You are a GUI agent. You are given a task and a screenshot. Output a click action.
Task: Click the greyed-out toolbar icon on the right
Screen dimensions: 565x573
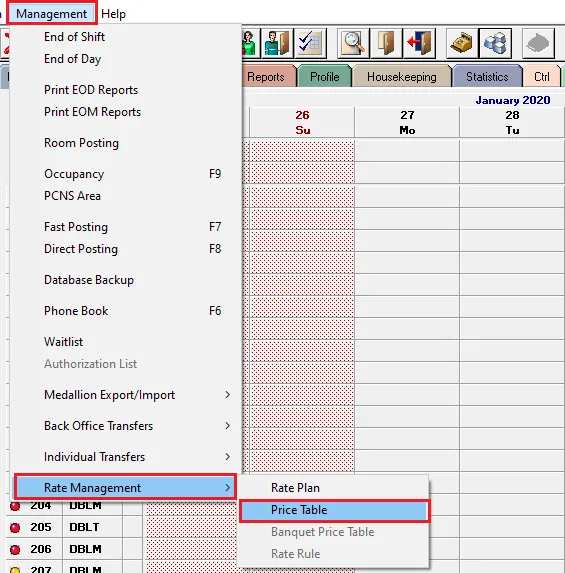click(538, 43)
